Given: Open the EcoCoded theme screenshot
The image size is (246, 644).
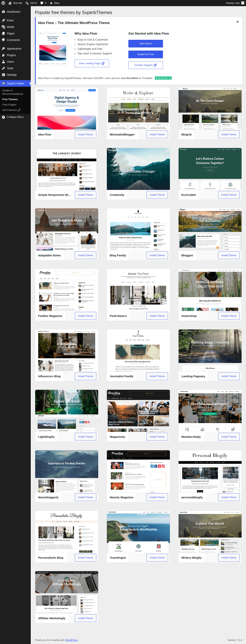Looking at the screenshot, I should (x=210, y=169).
